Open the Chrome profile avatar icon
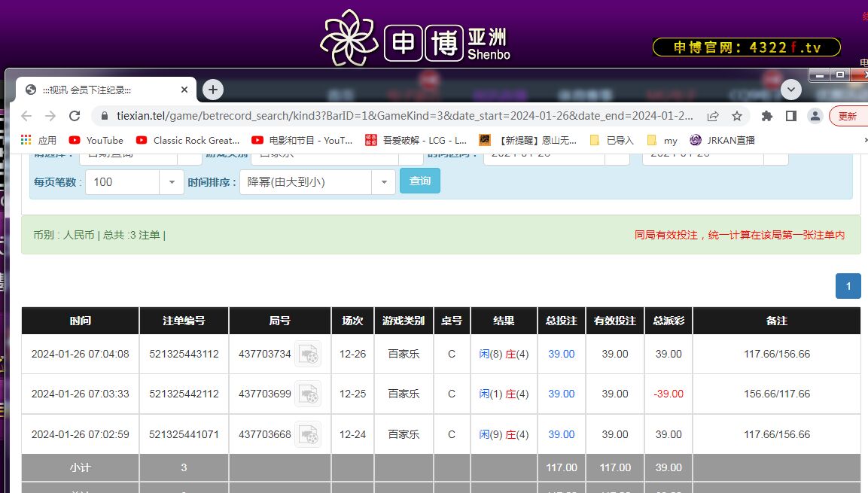868x493 pixels. click(x=815, y=116)
